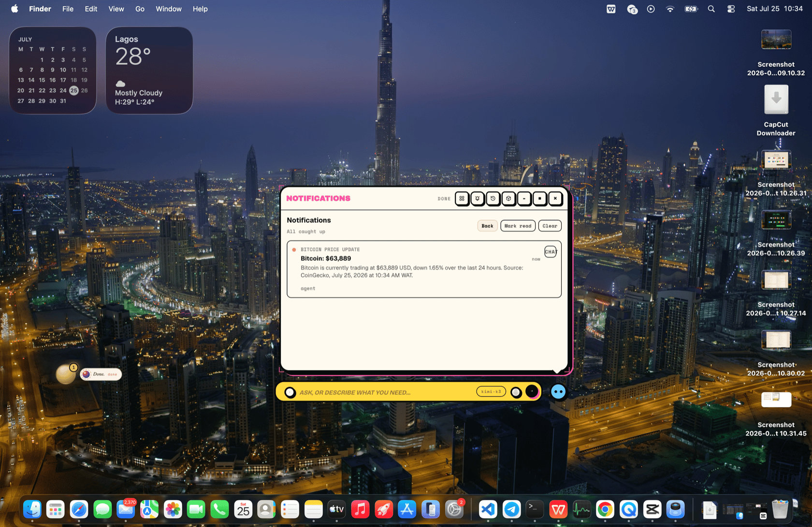Open the CapCut Downloader desktop item
812x527 pixels.
coord(776,110)
